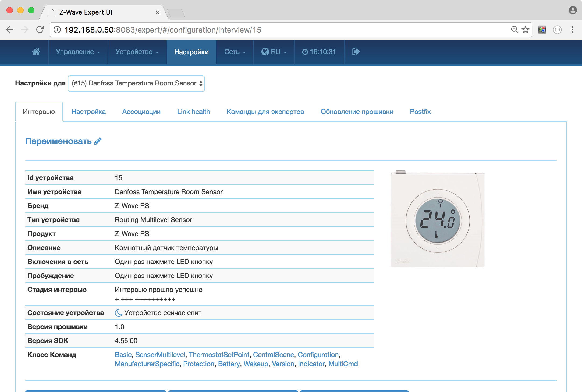
Task: Open the Indicator command class link
Action: tap(311, 364)
